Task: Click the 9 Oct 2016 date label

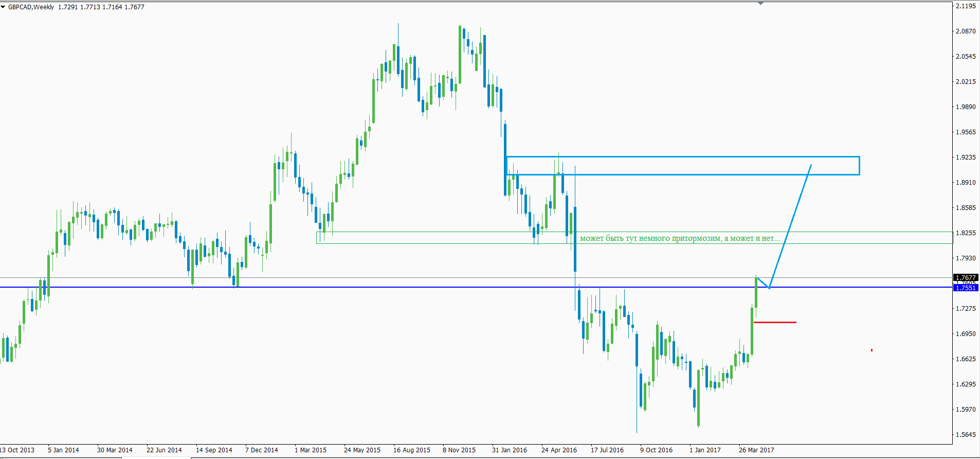Action: point(657,450)
